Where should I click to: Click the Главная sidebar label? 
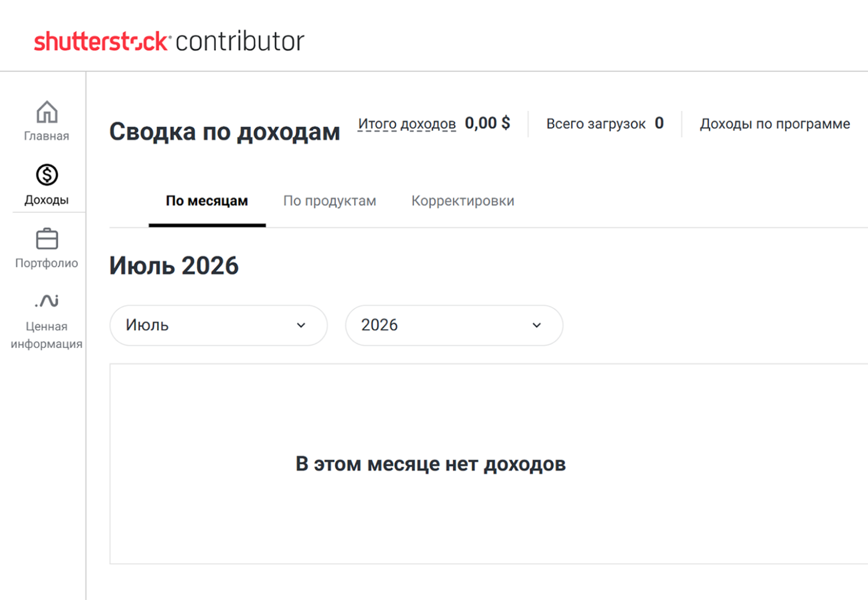click(x=46, y=136)
